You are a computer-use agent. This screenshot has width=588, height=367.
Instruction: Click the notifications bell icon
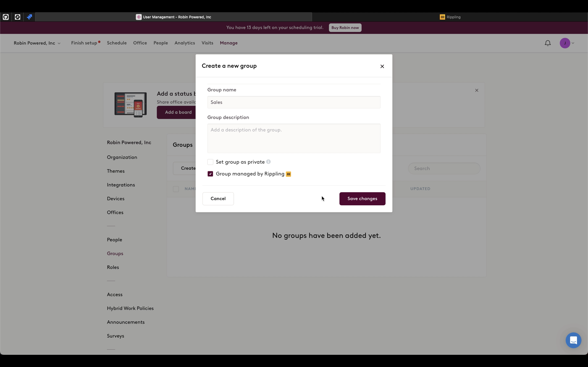[x=548, y=43]
